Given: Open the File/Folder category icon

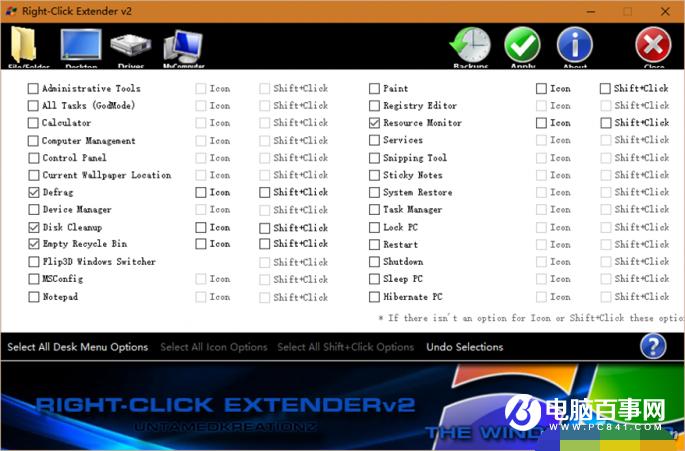Looking at the screenshot, I should point(24,45).
